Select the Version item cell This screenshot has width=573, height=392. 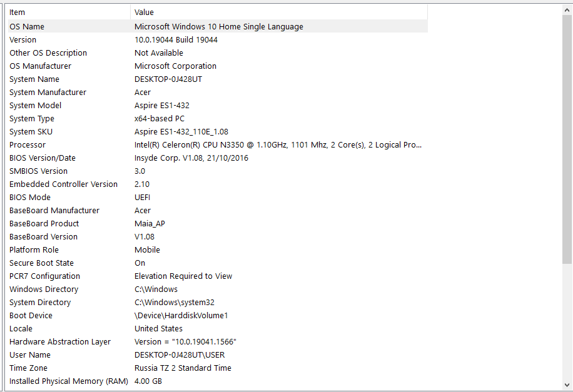click(x=23, y=40)
